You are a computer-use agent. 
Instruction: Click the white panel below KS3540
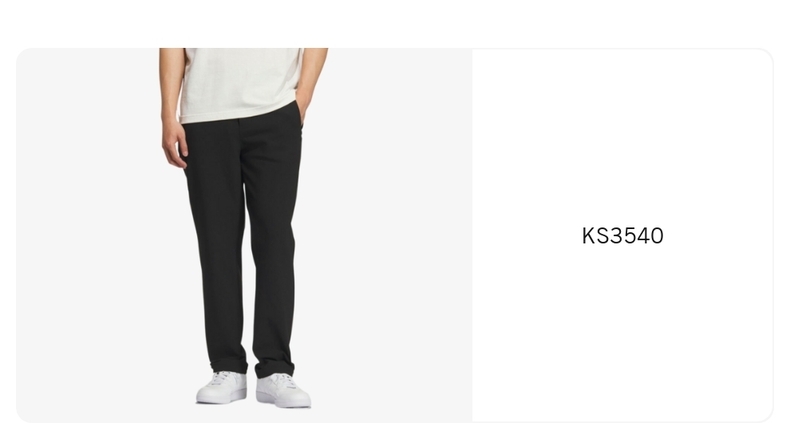coord(622,332)
